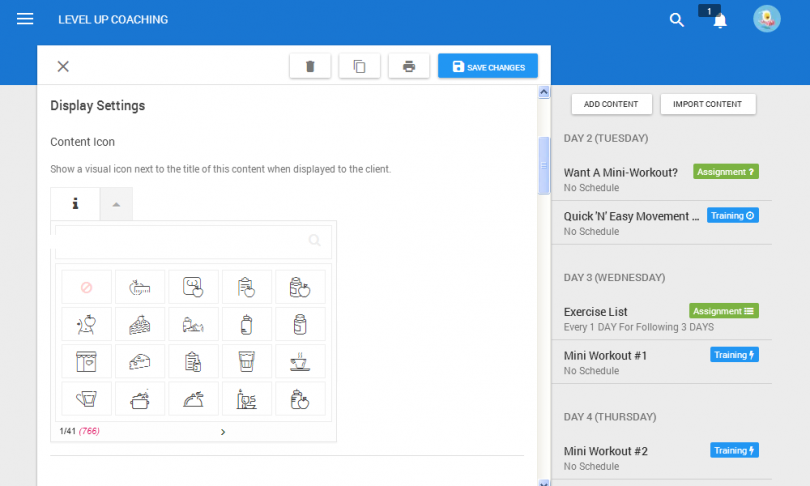Open the hamburger navigation menu

coord(25,19)
